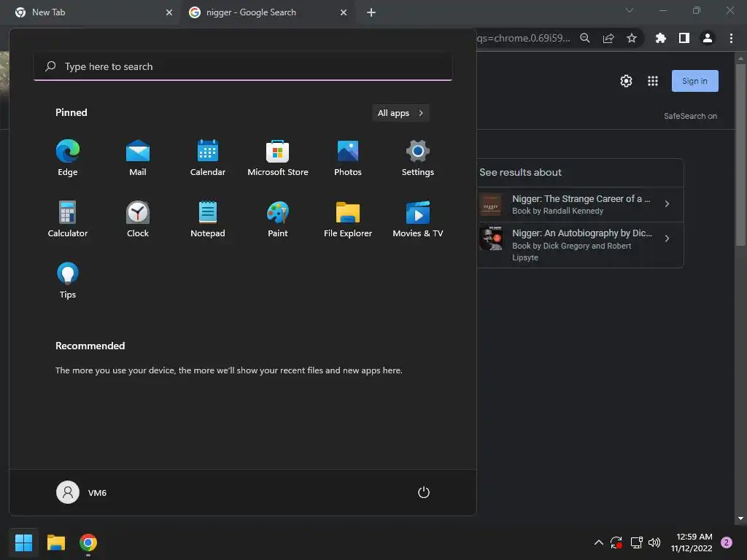The width and height of the screenshot is (747, 560).
Task: Open the Randall Kennedy book result
Action: pos(580,204)
